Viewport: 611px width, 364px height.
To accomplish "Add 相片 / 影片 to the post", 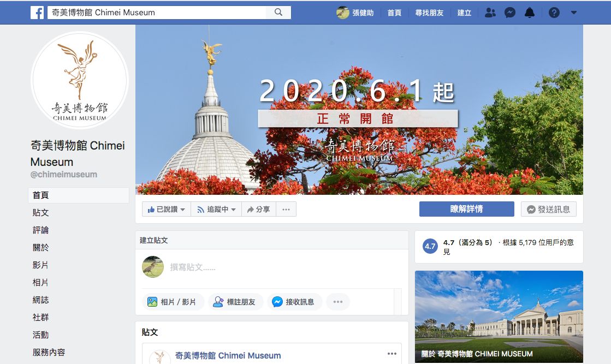I will (x=172, y=302).
